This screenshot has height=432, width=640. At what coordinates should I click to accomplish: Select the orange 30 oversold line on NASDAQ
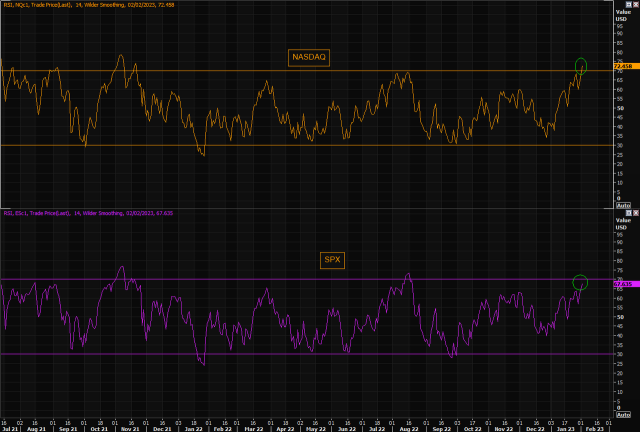307,145
